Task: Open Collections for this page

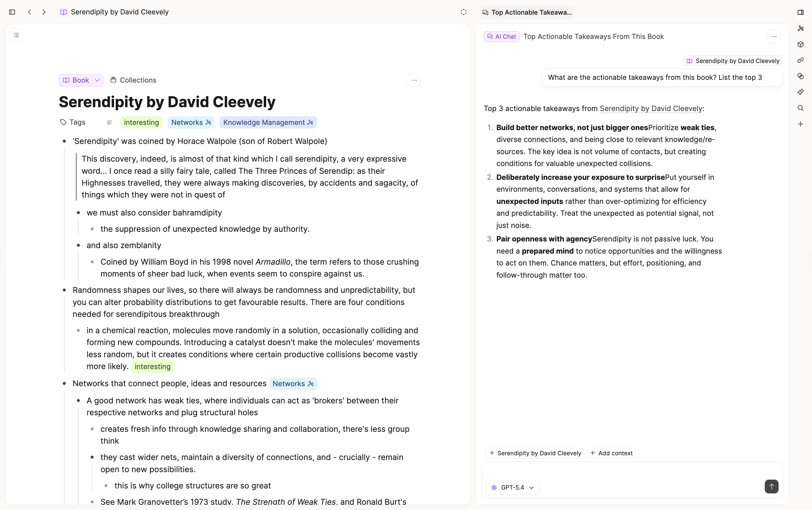Action: tap(133, 80)
